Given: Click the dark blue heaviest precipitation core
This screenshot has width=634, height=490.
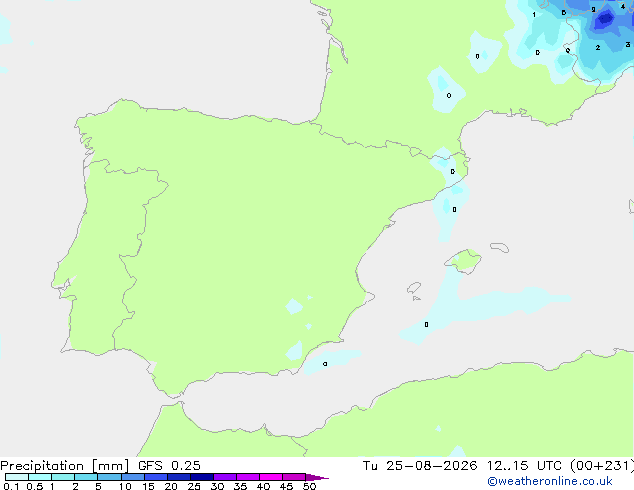Looking at the screenshot, I should click(605, 18).
